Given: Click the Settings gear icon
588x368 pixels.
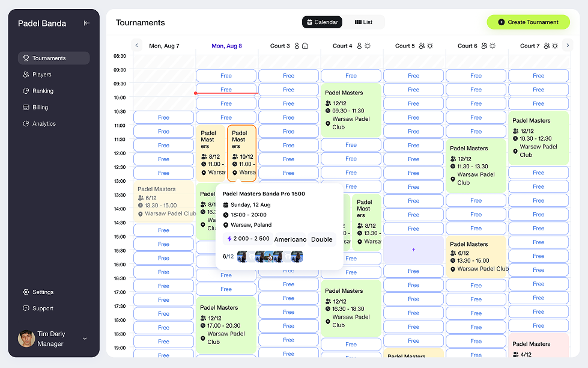Looking at the screenshot, I should pos(26,292).
